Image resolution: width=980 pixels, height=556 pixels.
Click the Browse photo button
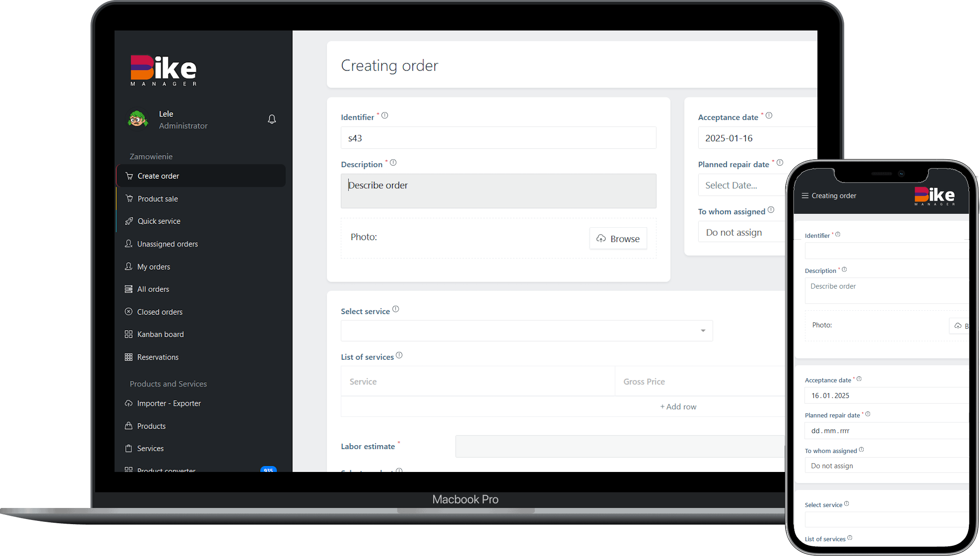[x=618, y=239]
